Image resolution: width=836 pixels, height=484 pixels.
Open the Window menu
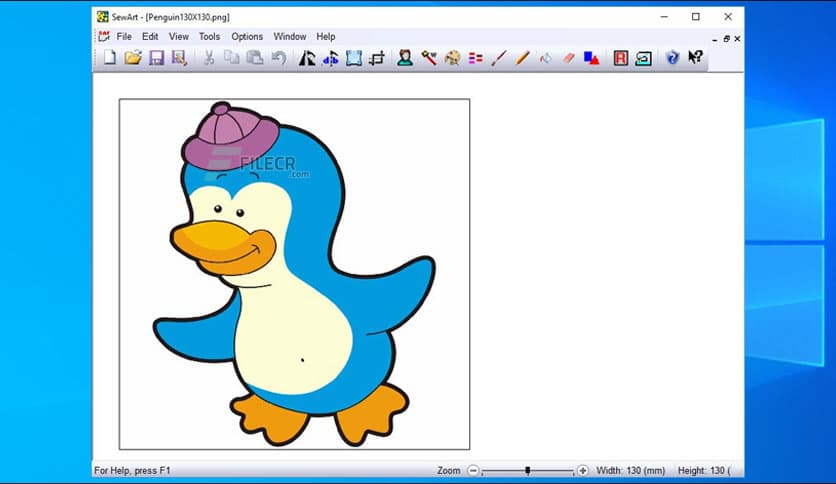coord(290,36)
